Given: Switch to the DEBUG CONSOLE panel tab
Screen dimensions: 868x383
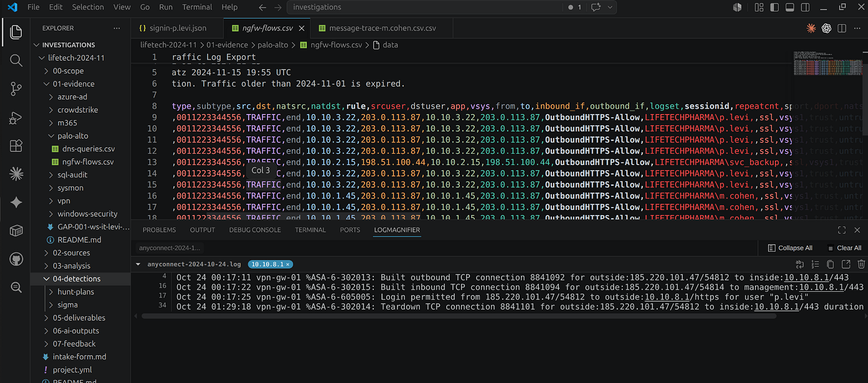Looking at the screenshot, I should click(x=255, y=230).
